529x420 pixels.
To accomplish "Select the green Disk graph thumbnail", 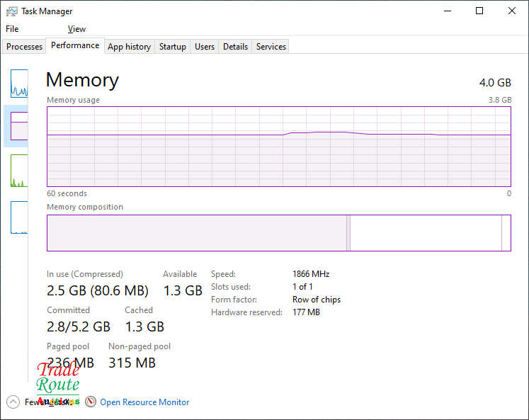I will (x=19, y=171).
